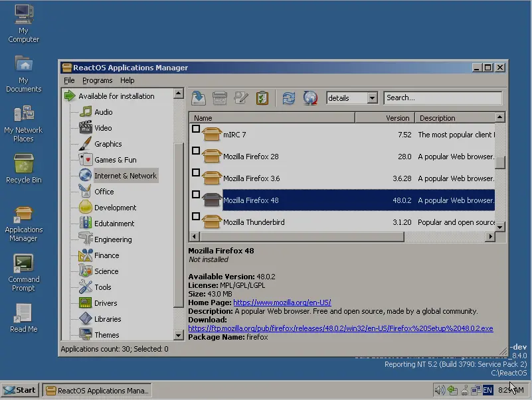
Task: Select the Graphics paintbrush icon
Action: [x=86, y=143]
